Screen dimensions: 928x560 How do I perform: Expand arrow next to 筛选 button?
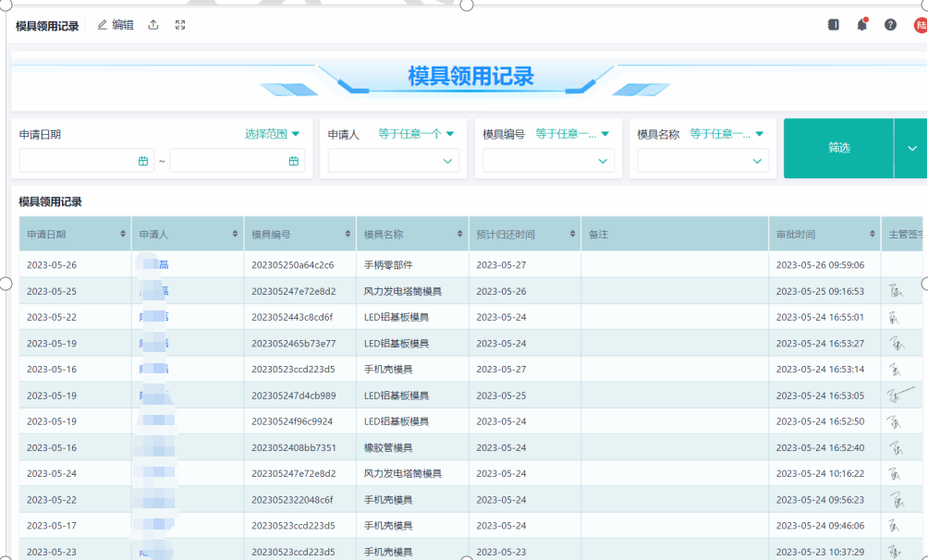pos(911,149)
